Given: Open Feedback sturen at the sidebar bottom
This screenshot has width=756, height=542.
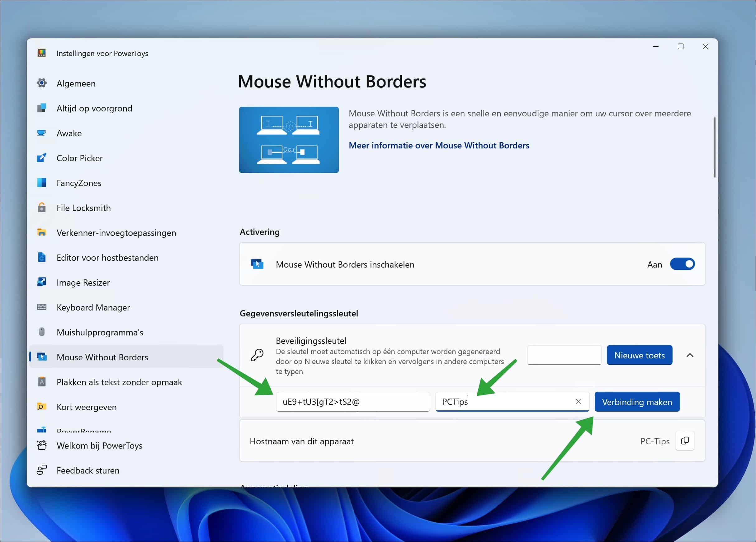Looking at the screenshot, I should (88, 470).
